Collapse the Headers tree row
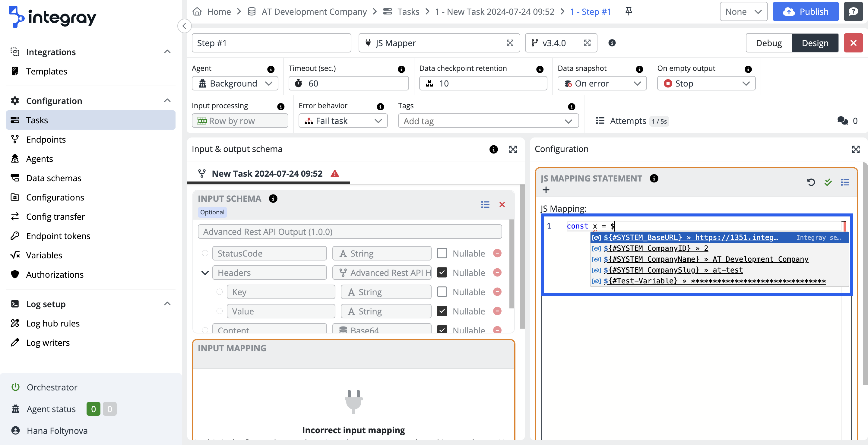Screen dimensions: 868x445 (205, 273)
